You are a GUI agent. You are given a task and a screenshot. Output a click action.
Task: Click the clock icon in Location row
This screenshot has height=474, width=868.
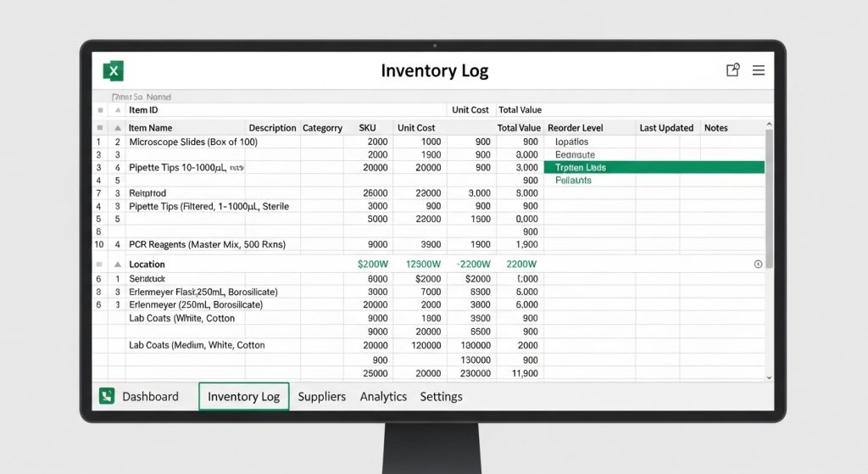coord(758,264)
